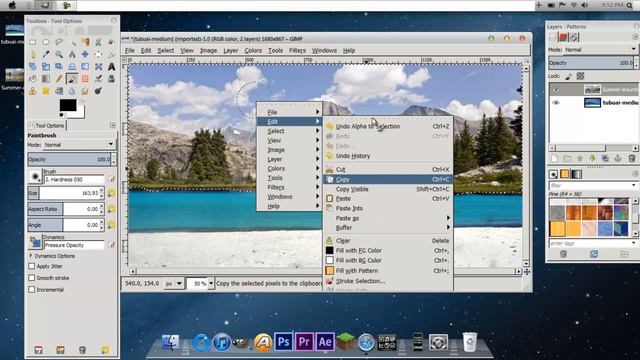Screen dimensions: 640x360
Task: Open Filters in the GIMP menu bar
Action: click(297, 51)
